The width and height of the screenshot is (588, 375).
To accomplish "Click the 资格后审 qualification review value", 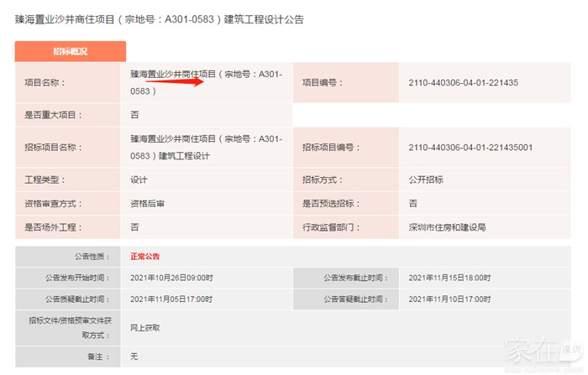I will click(147, 203).
